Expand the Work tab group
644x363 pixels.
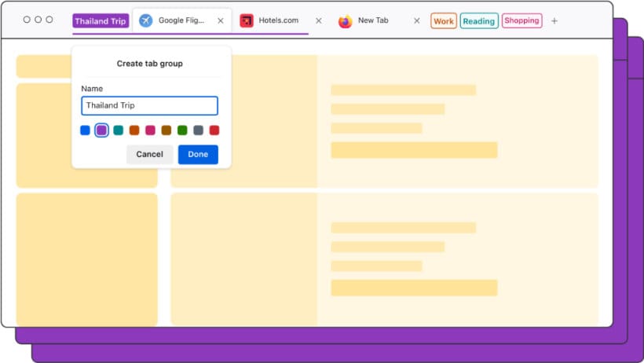pos(444,21)
